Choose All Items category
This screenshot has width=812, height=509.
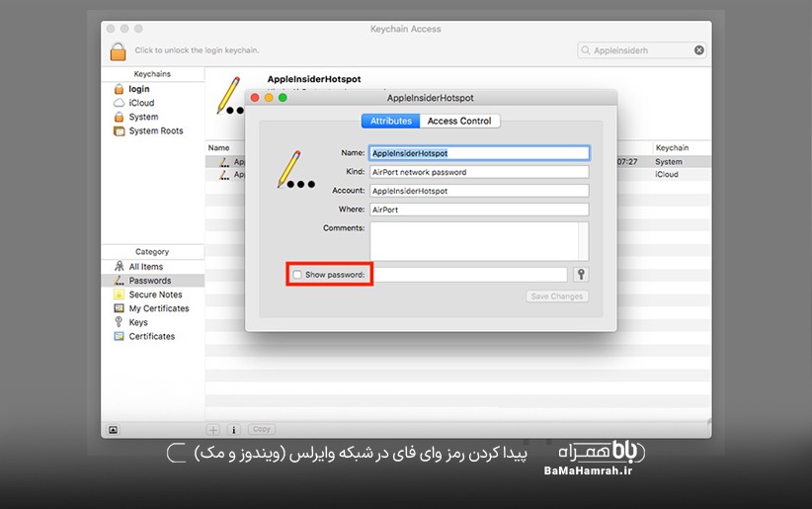pos(145,267)
